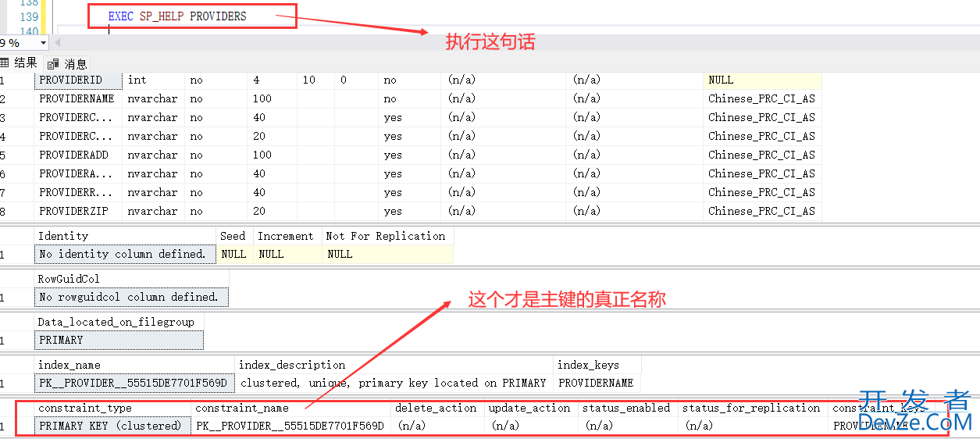Click the index_keys column header
980x439 pixels.
pyautogui.click(x=597, y=365)
